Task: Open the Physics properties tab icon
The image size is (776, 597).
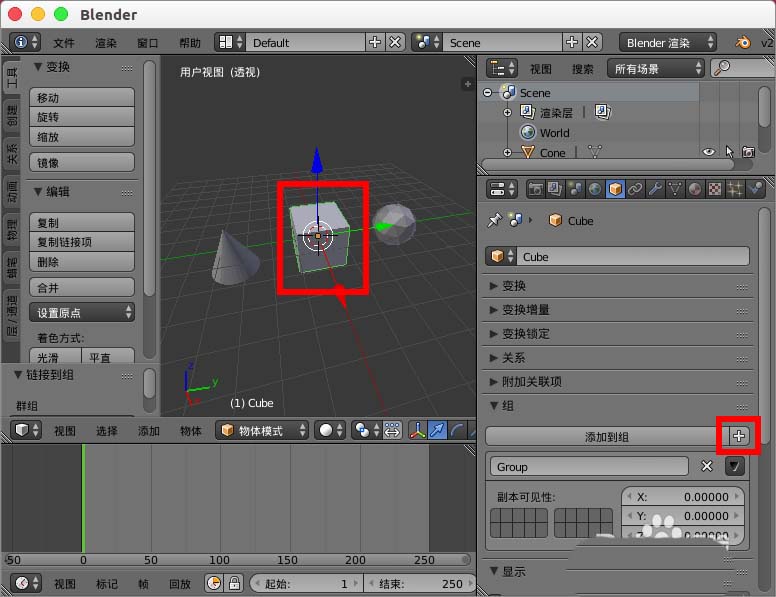Action: tap(755, 189)
